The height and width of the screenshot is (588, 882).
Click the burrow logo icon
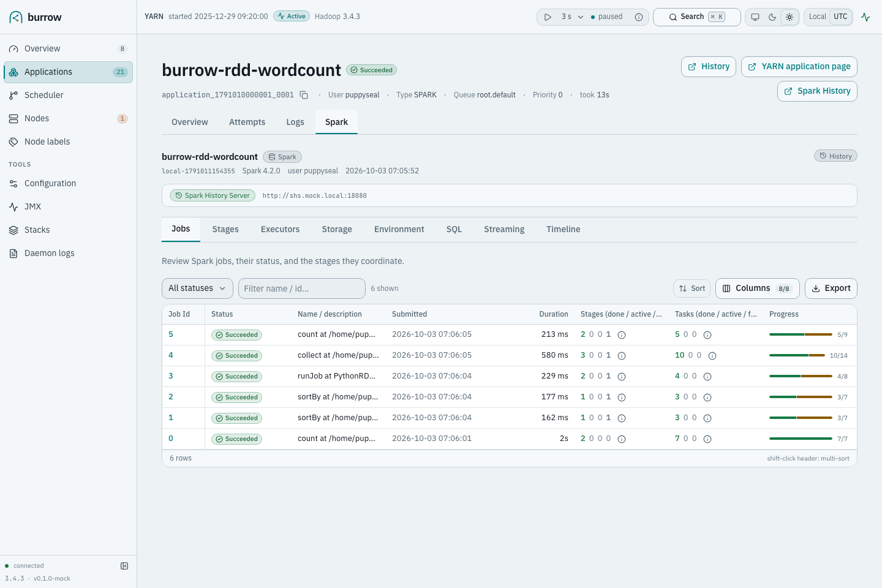(x=16, y=17)
